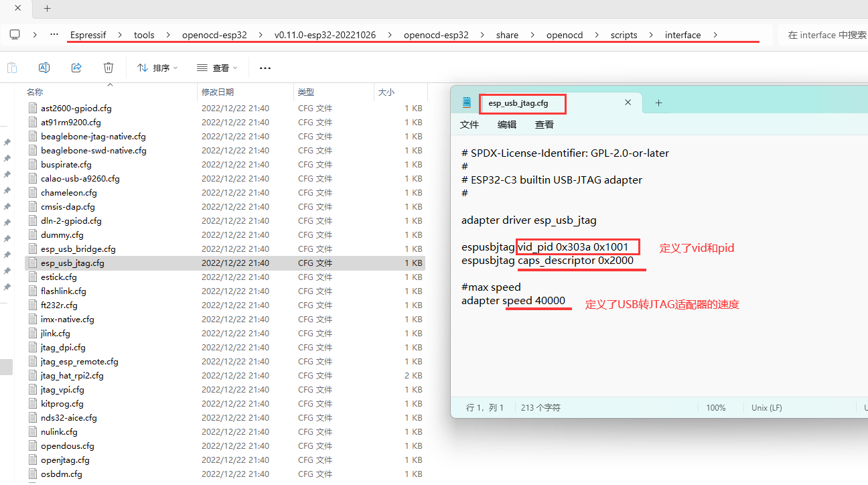
Task: Click the 'adapter driver esp_usb_jtag' line
Action: [528, 220]
